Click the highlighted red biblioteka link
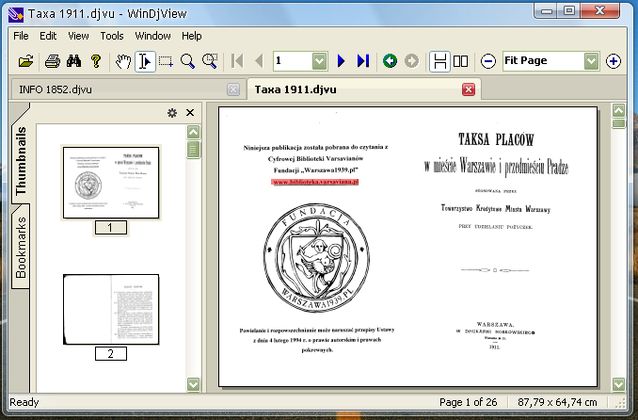The image size is (638, 420). click(315, 182)
